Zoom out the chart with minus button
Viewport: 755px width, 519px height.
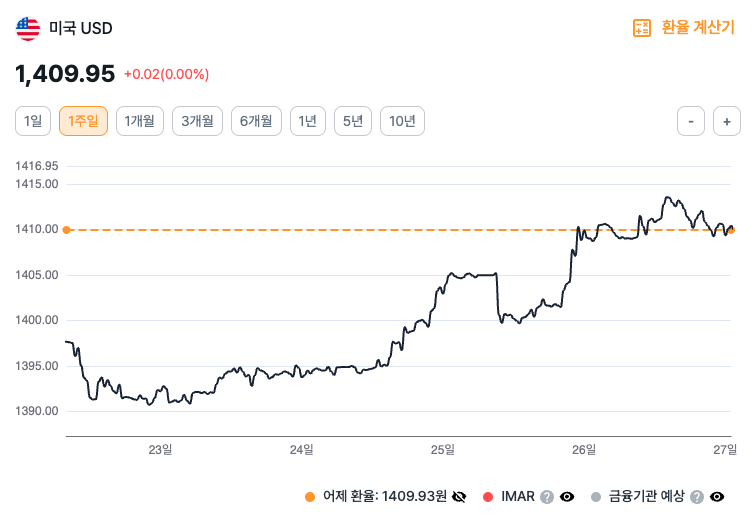[691, 121]
